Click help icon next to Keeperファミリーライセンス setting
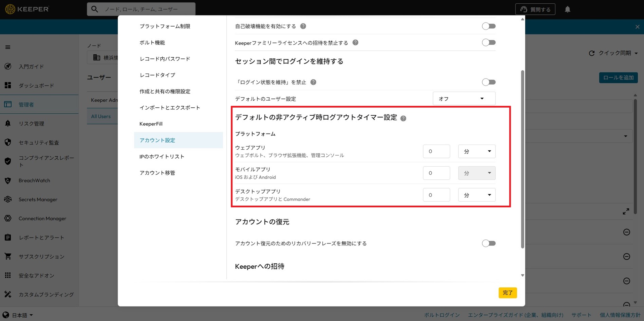The height and width of the screenshot is (321, 644). tap(355, 43)
